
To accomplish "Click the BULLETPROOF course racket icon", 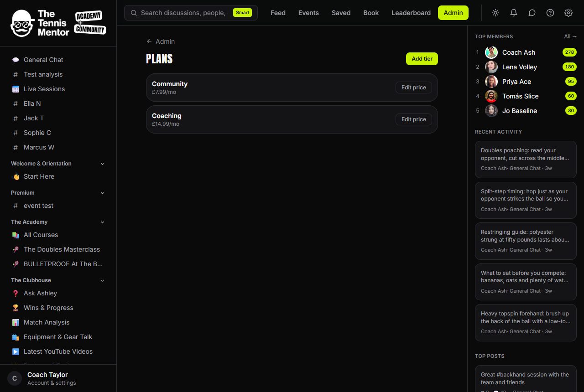I will (16, 264).
